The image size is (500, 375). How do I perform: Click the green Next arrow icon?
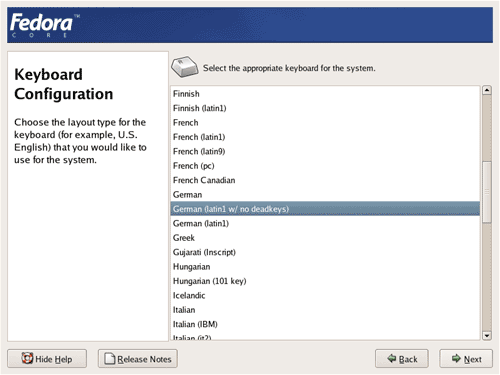click(x=456, y=359)
